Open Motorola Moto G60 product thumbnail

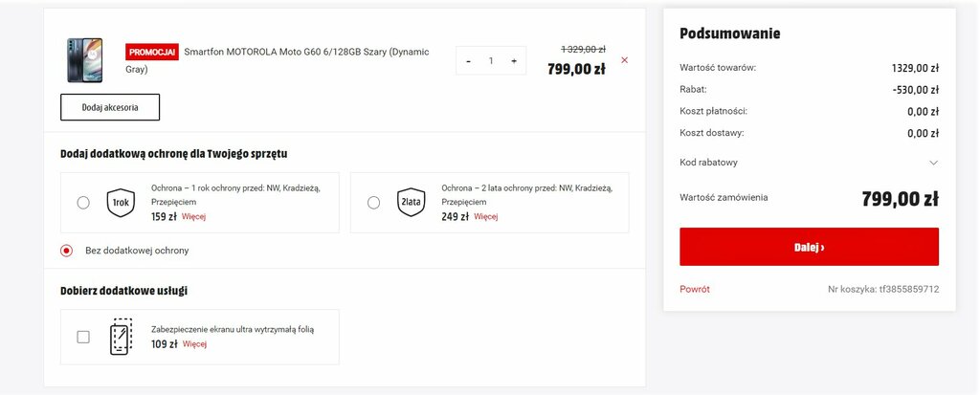pos(85,60)
